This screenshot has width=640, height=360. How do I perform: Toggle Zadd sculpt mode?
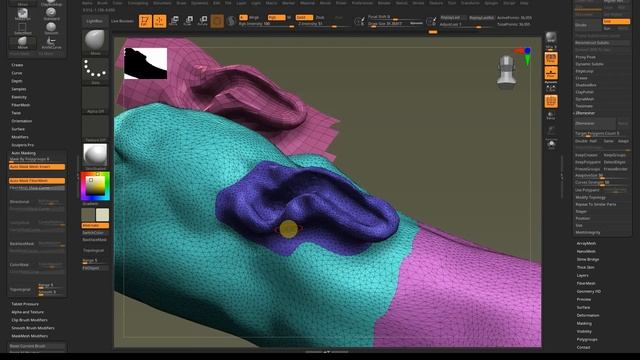(x=304, y=18)
